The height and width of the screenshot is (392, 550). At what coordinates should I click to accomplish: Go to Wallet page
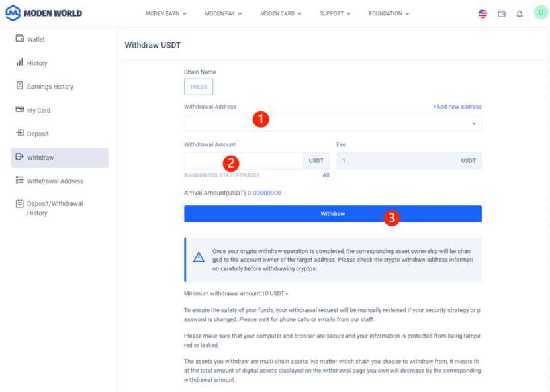(x=36, y=39)
